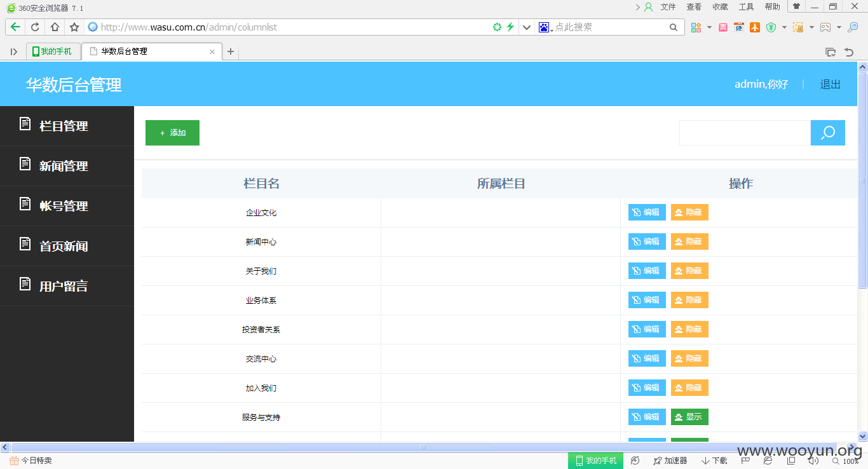Open 栏目管理 in the sidebar
The height and width of the screenshot is (469, 868).
67,126
